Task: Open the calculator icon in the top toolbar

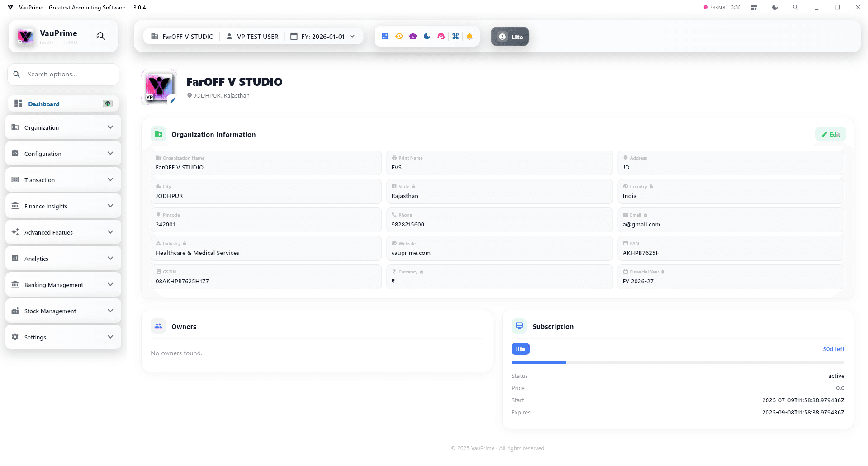Action: (385, 37)
